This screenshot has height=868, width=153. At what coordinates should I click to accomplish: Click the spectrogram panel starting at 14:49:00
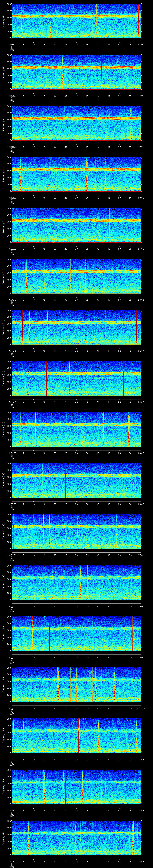(x=76, y=174)
